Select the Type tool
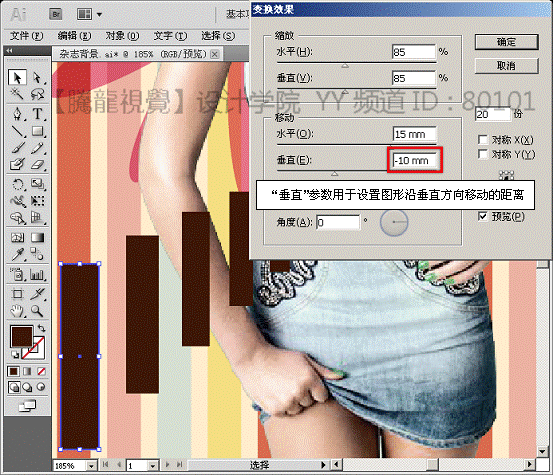The height and width of the screenshot is (475, 553). [x=37, y=114]
